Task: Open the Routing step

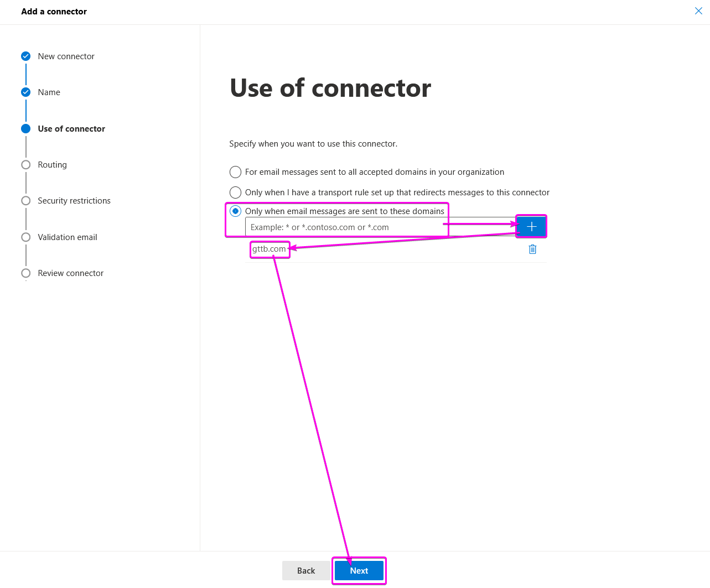Action: [x=52, y=164]
